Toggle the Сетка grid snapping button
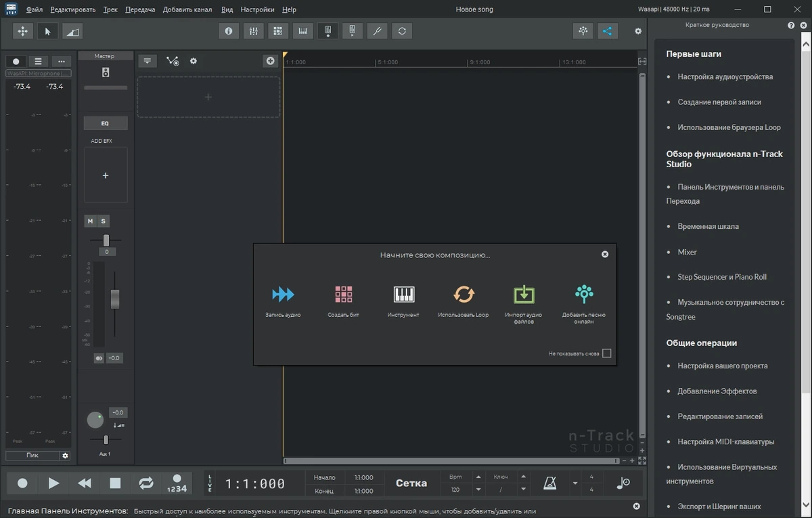Screen dimensions: 812x518 (x=411, y=483)
